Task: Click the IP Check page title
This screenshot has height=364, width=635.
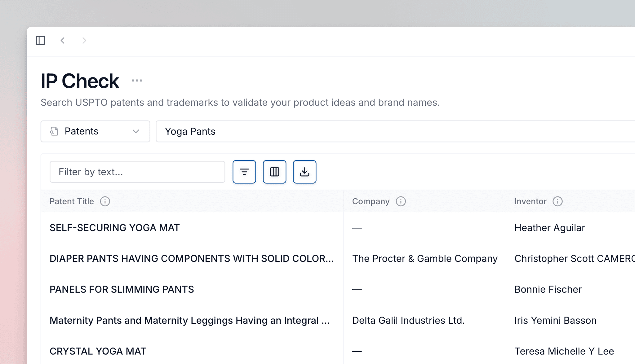Action: coord(80,81)
